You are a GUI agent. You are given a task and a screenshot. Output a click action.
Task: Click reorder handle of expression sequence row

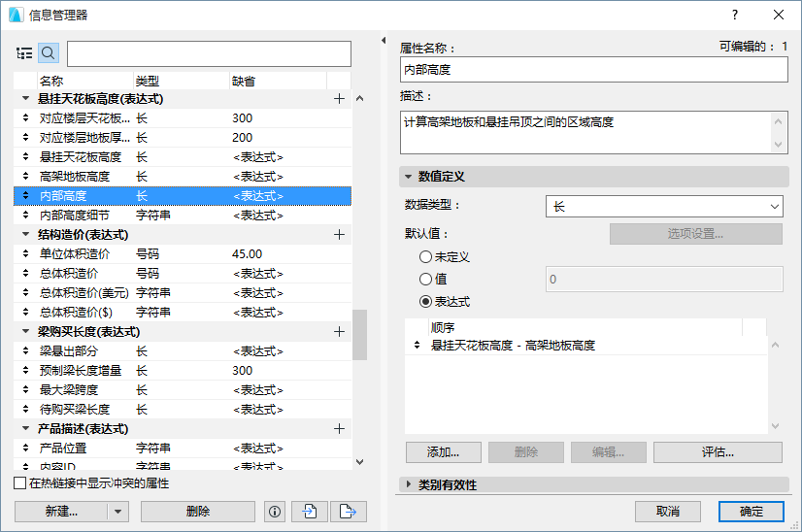[x=417, y=346]
